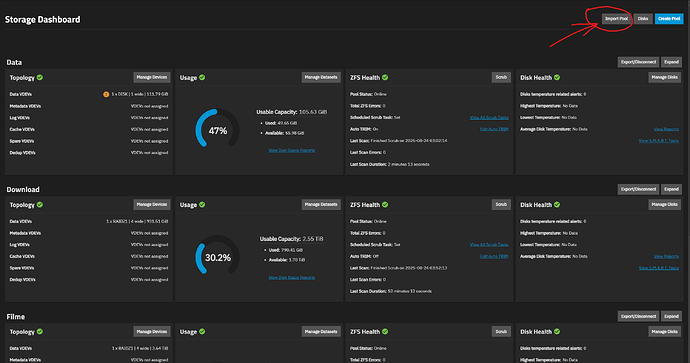Open Edit Auto TRIM link for Data
Viewport: 690px width, 363px height.
pyautogui.click(x=494, y=129)
